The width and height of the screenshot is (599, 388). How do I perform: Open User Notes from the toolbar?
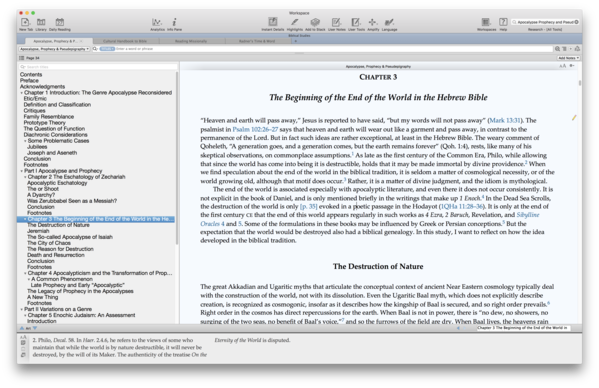[336, 22]
